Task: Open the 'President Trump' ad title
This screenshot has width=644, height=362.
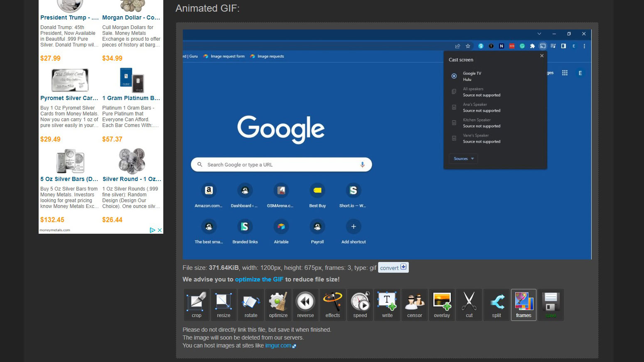Action: (x=69, y=17)
